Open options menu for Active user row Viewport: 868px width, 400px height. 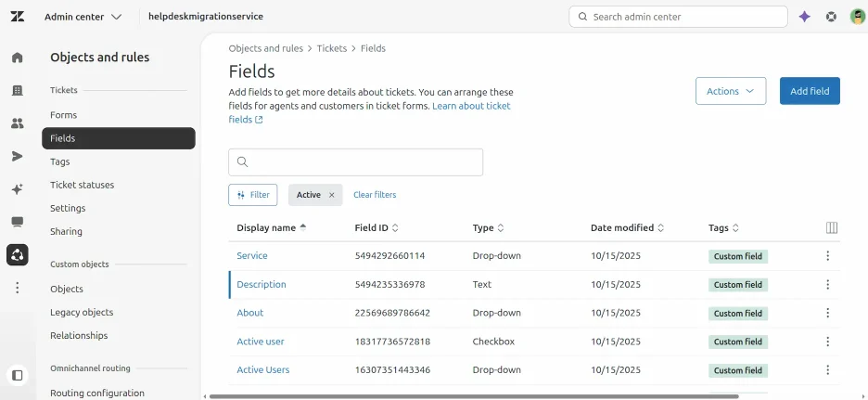(827, 342)
